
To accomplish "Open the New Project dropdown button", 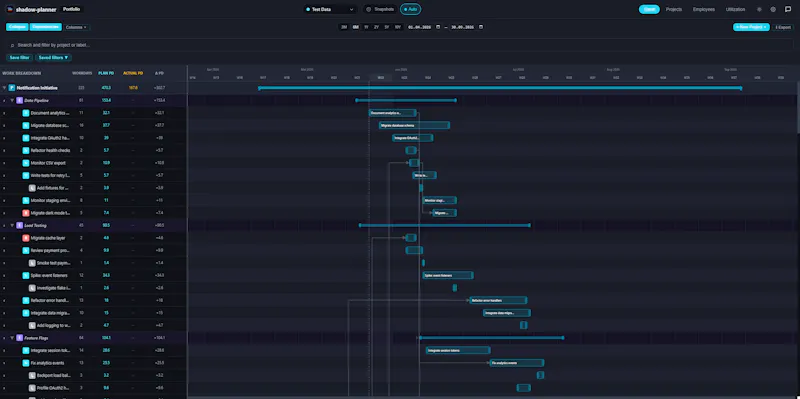I will (x=751, y=27).
